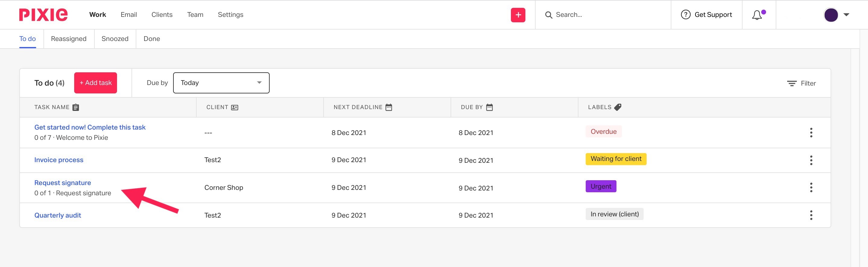
Task: Open the Settings menu
Action: 230,14
